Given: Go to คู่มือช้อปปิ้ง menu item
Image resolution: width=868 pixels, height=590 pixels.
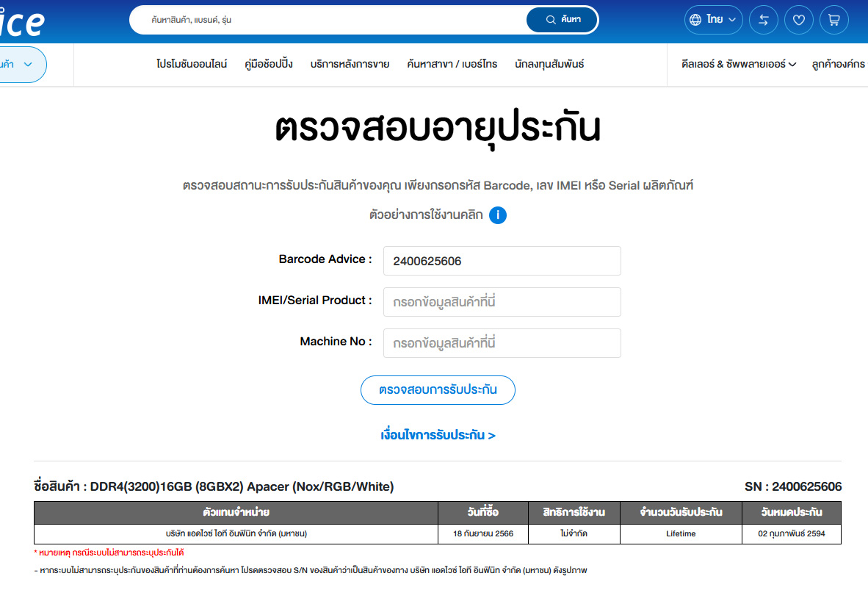Looking at the screenshot, I should pos(269,65).
